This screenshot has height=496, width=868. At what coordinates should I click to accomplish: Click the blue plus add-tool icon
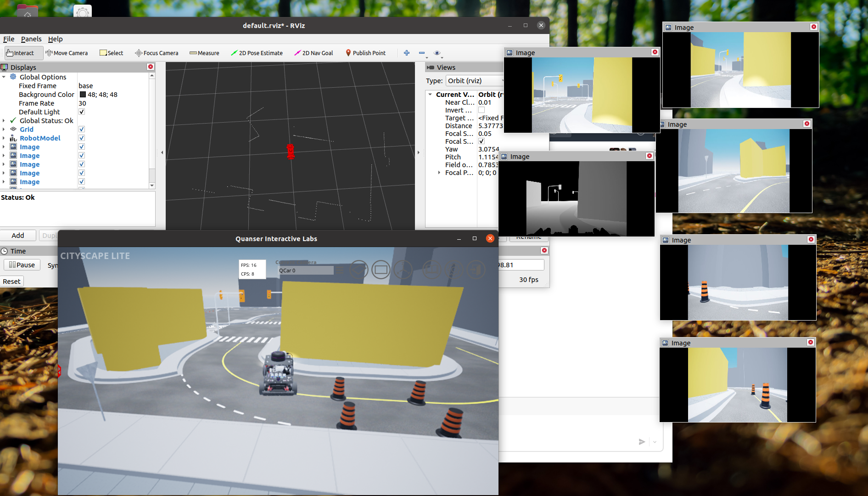click(407, 53)
